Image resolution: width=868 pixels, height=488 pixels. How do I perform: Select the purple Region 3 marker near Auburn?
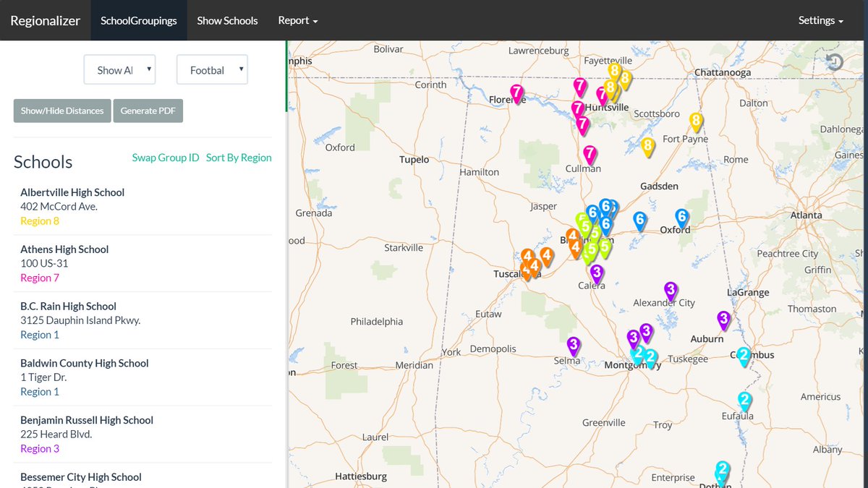[723, 318]
